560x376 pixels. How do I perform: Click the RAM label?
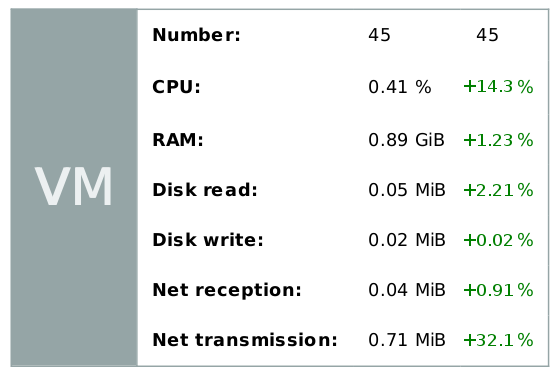178,140
